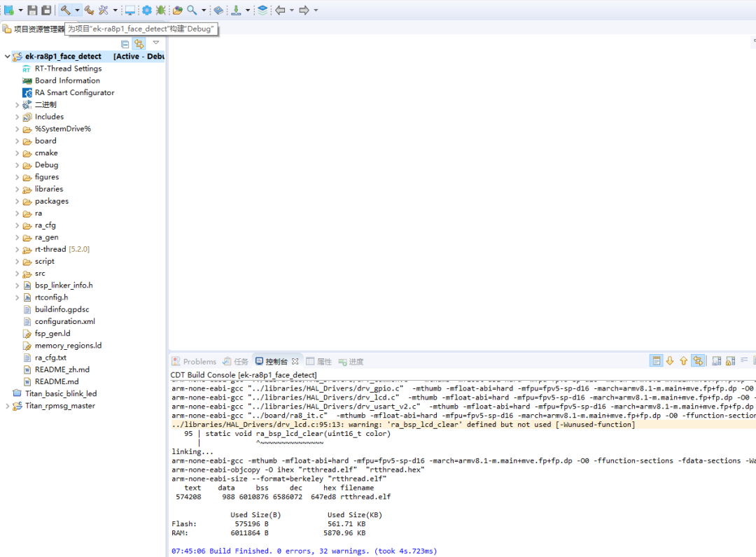Open the dropdown beside the New icon
This screenshot has width=756, height=557.
point(21,10)
